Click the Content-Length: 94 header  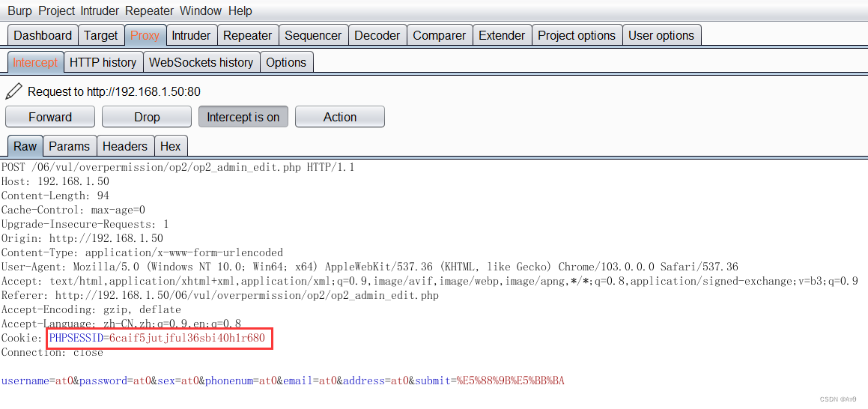(55, 196)
